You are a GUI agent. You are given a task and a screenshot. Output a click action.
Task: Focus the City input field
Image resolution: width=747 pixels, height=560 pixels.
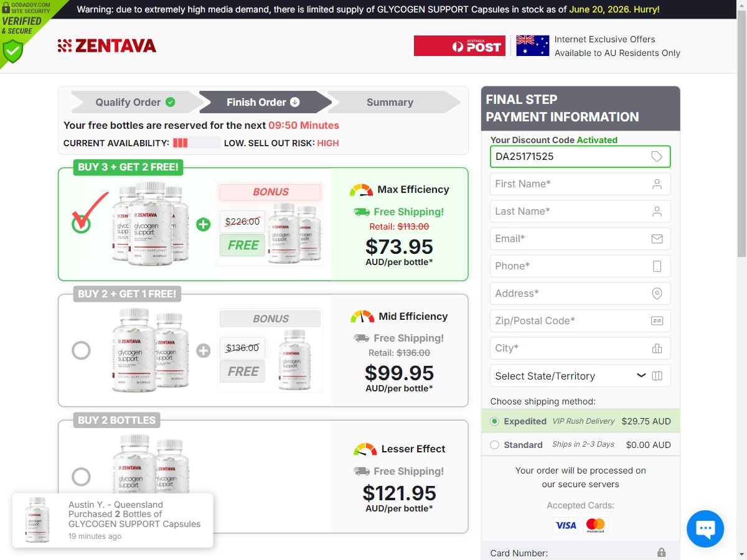(580, 348)
